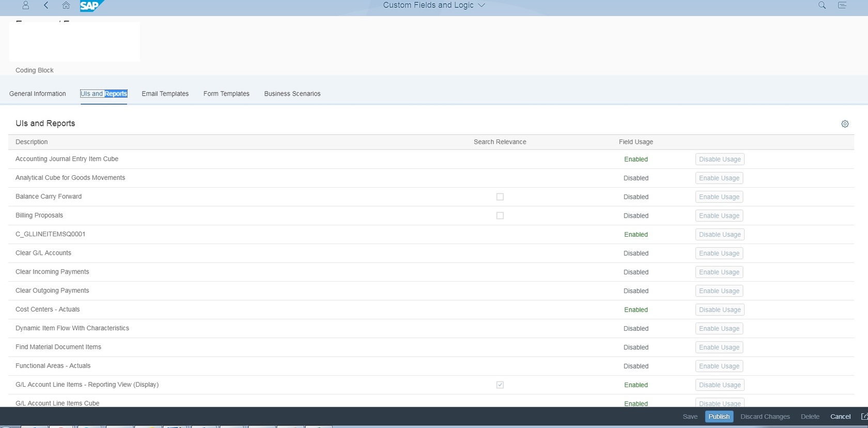This screenshot has height=428, width=868.
Task: Enable usage for Dynamic Item Flow With Characteristics
Action: point(719,329)
